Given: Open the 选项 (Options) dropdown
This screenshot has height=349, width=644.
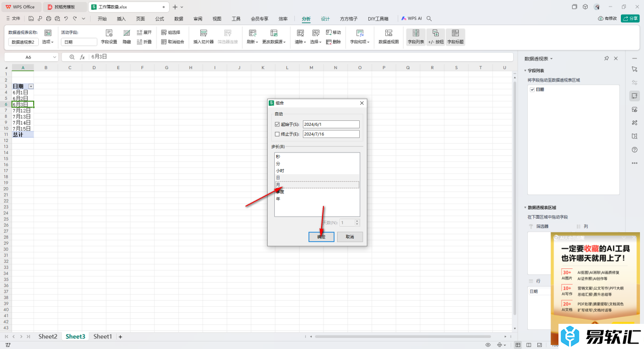Looking at the screenshot, I should pyautogui.click(x=47, y=42).
